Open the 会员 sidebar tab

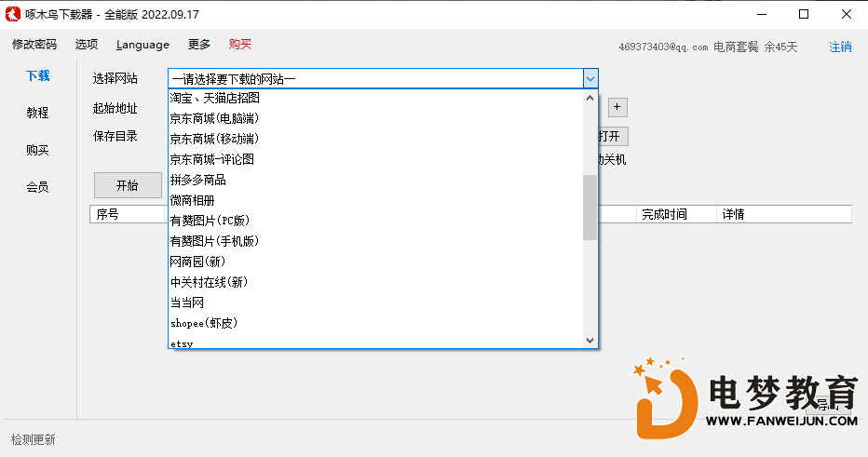37,187
